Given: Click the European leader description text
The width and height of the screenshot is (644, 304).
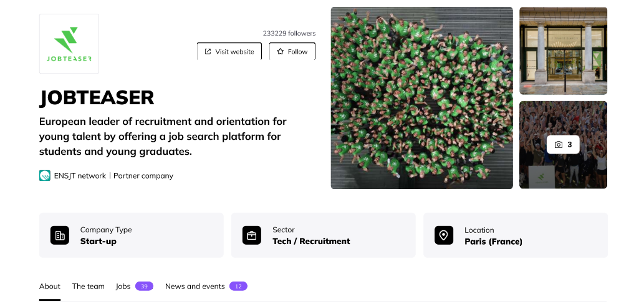Looking at the screenshot, I should (x=163, y=137).
